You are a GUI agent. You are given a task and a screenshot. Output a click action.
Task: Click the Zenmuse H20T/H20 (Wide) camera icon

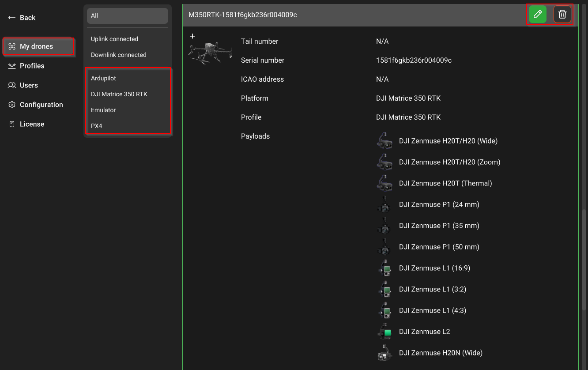pyautogui.click(x=384, y=141)
